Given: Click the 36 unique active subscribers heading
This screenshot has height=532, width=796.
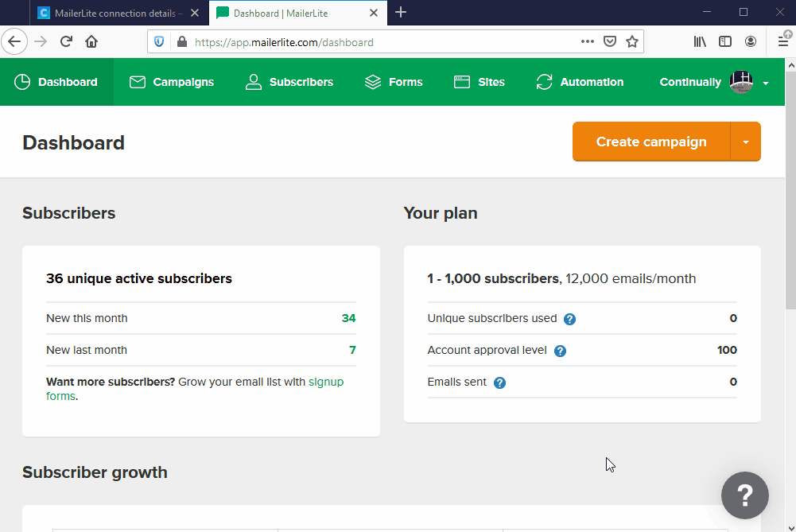Looking at the screenshot, I should pos(139,278).
